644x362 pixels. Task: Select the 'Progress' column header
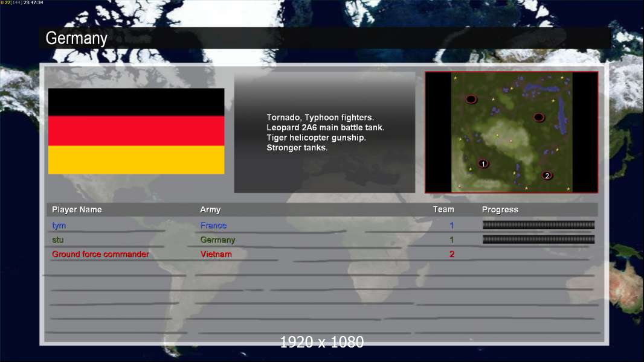[500, 209]
